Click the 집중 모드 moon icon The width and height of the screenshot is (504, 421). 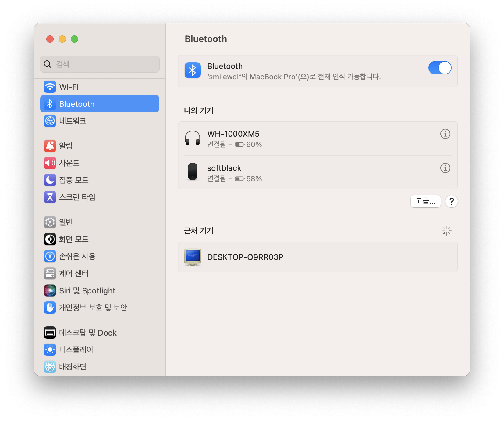[x=50, y=180]
